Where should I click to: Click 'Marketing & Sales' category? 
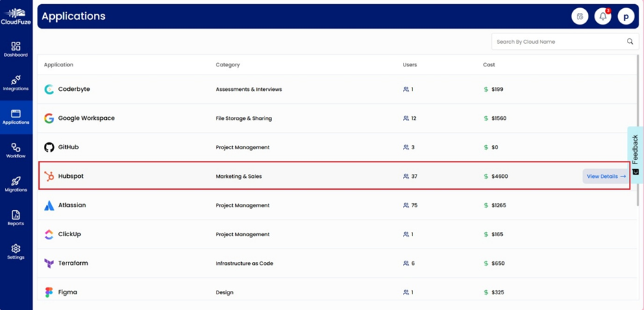point(238,177)
